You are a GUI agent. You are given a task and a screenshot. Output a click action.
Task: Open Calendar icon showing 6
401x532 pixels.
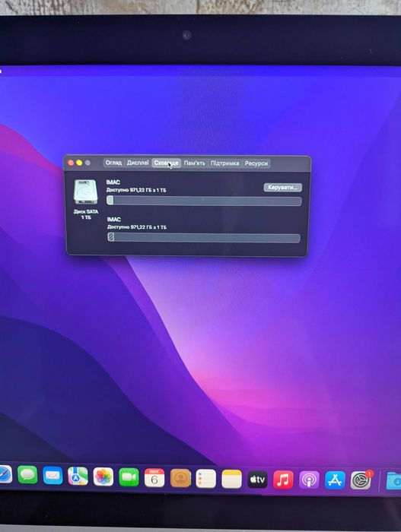(x=154, y=478)
